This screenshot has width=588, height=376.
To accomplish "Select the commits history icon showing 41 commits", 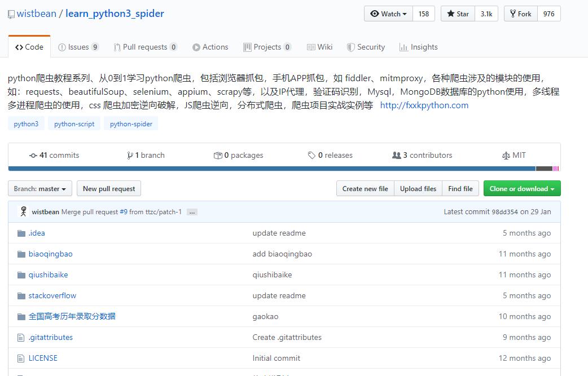I will tap(32, 155).
